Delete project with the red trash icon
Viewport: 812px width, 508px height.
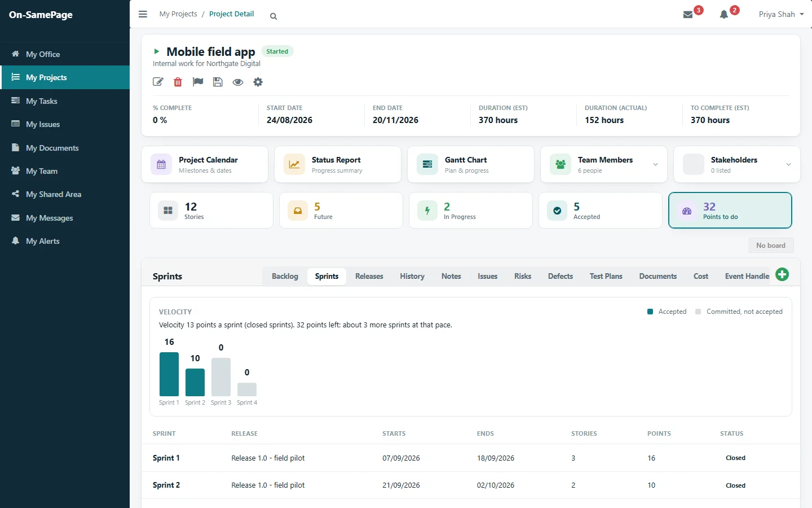pos(178,82)
